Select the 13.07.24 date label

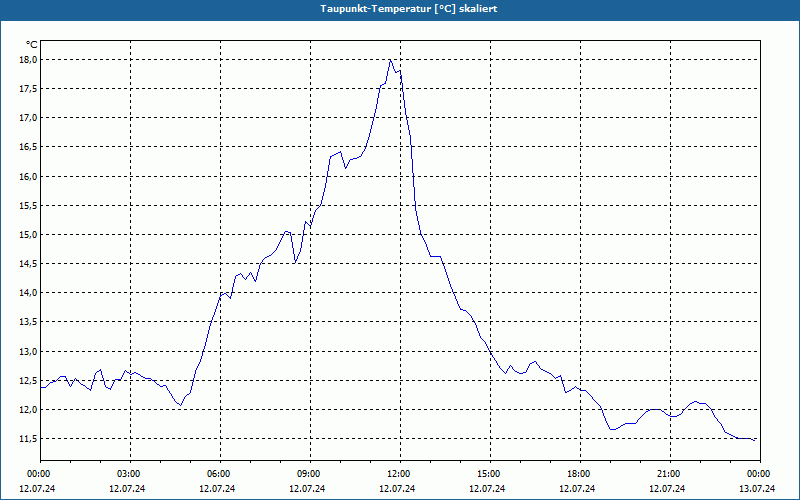point(757,489)
